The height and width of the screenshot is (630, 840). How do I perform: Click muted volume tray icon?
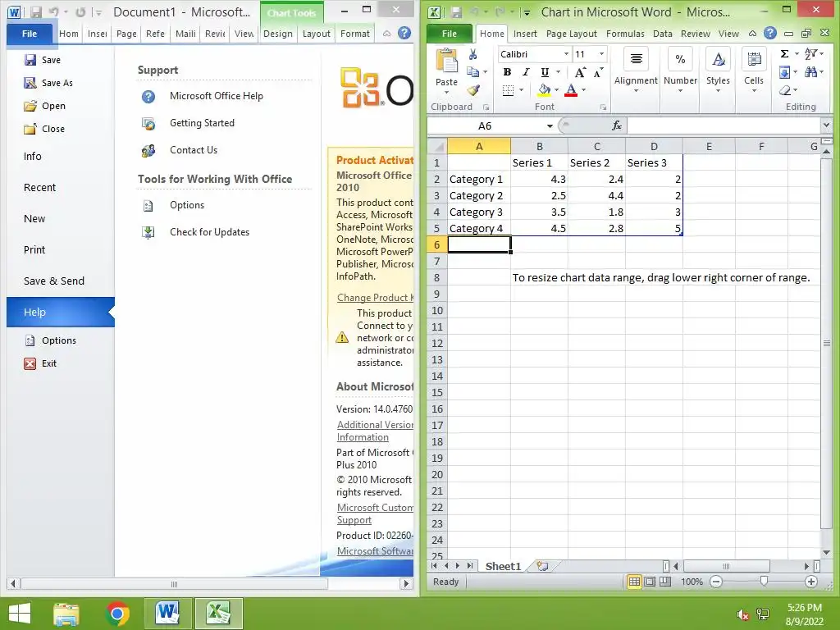743,614
